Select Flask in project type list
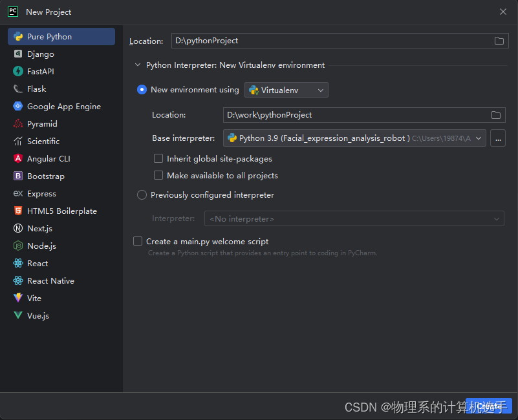This screenshot has height=420, width=518. pos(61,89)
